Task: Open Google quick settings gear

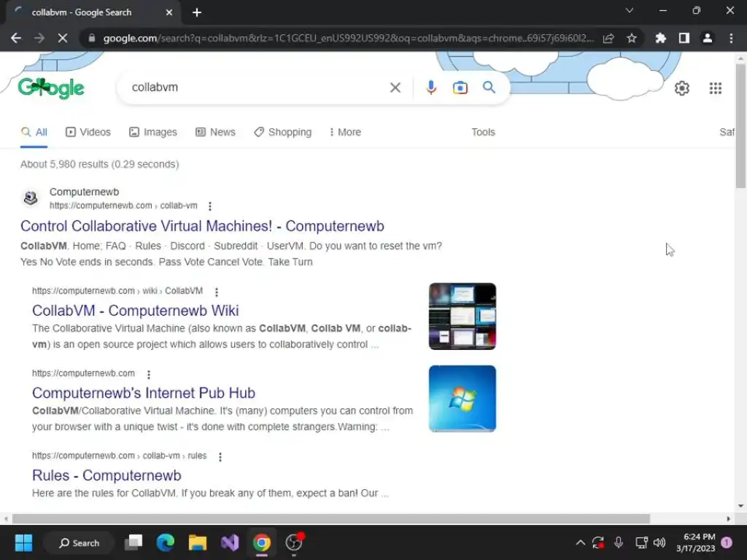Action: click(x=682, y=88)
